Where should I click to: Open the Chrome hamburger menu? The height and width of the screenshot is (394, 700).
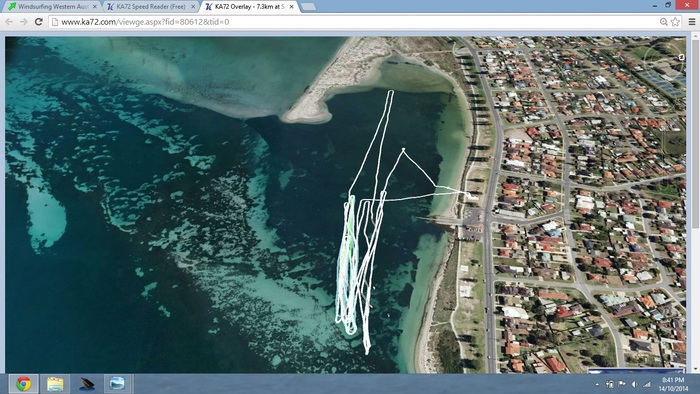pos(692,21)
